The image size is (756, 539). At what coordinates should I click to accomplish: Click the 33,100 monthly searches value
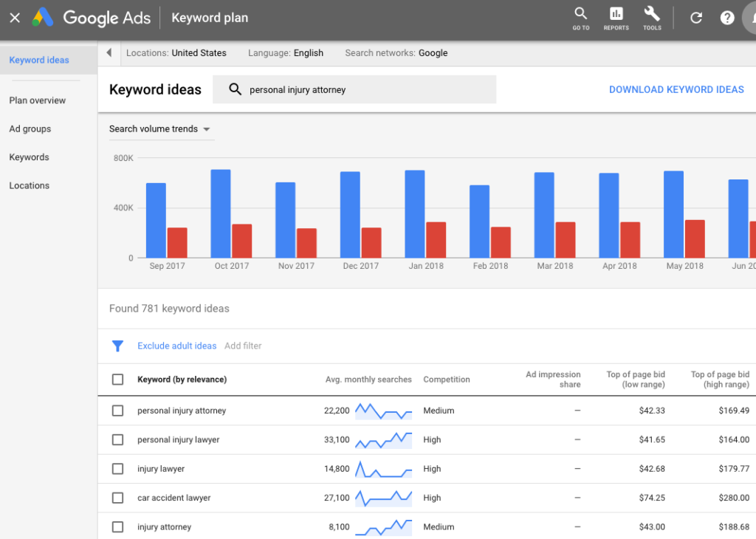pos(337,439)
